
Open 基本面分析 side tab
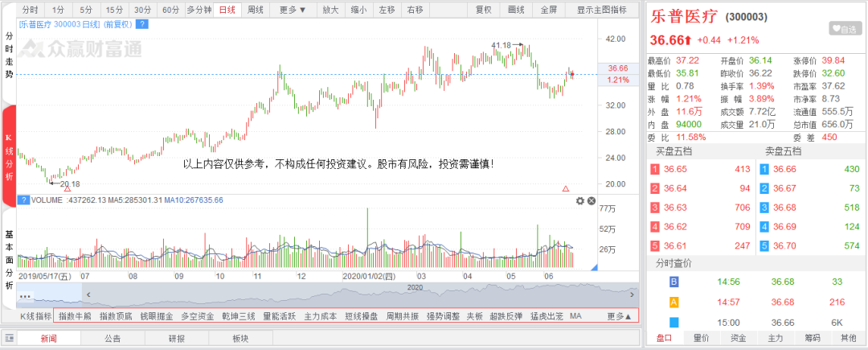9,260
